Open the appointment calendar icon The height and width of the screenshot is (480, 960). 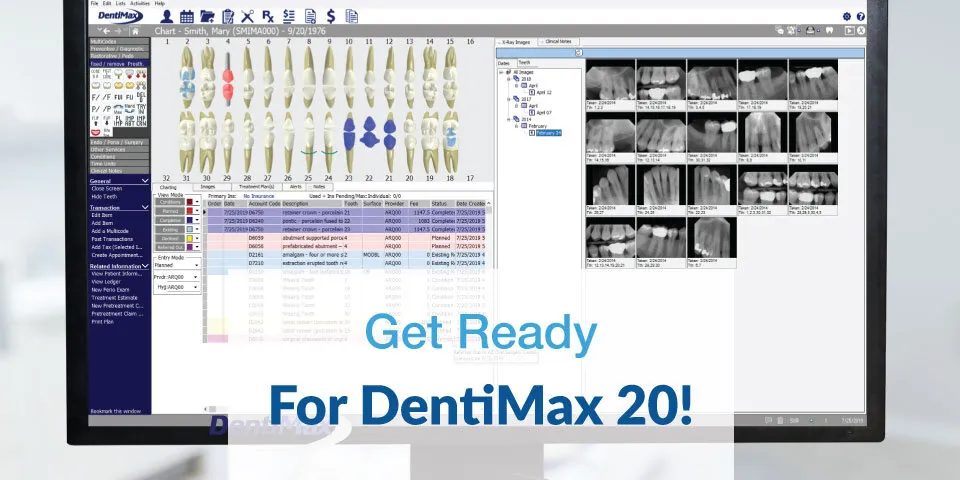pos(187,17)
